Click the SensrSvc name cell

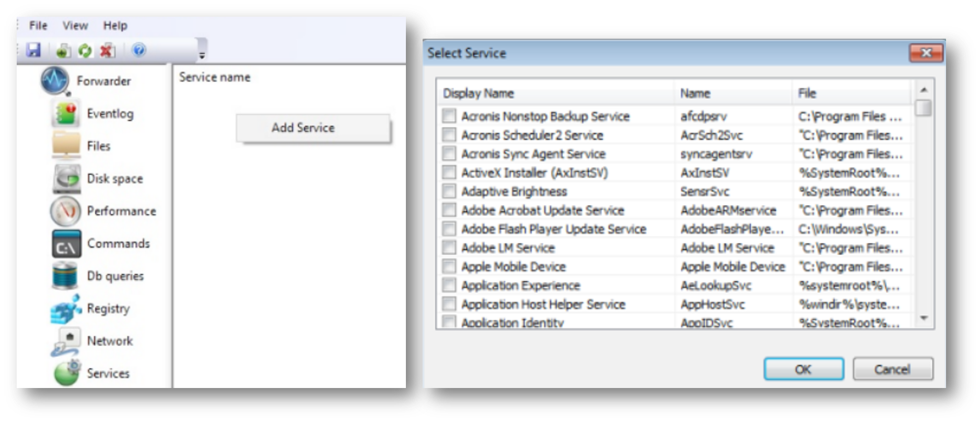[x=705, y=191]
